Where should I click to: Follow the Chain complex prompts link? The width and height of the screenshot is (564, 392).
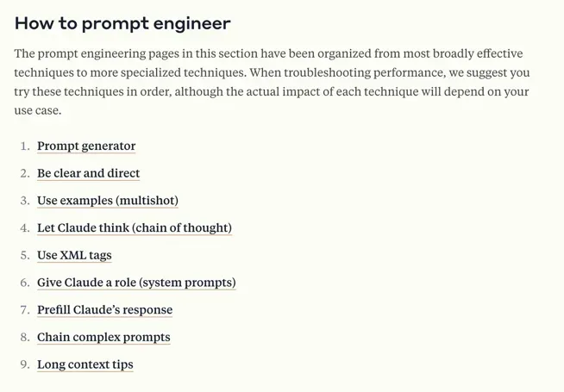103,337
